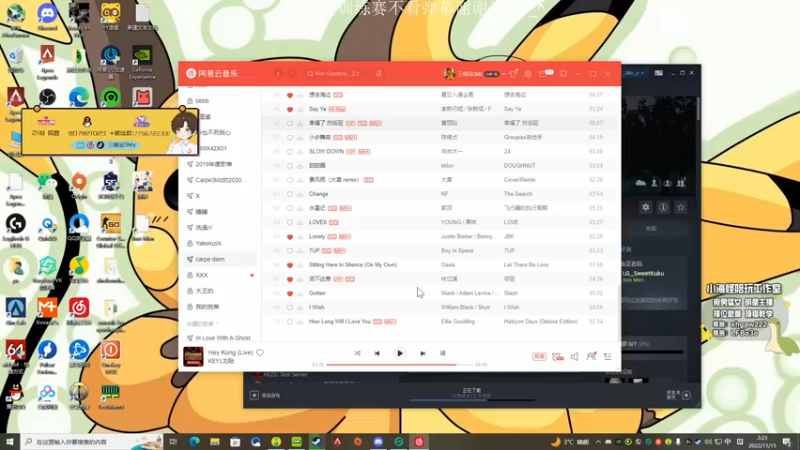The image size is (800, 450).
Task: Like the song I Wish
Action: coord(290,307)
